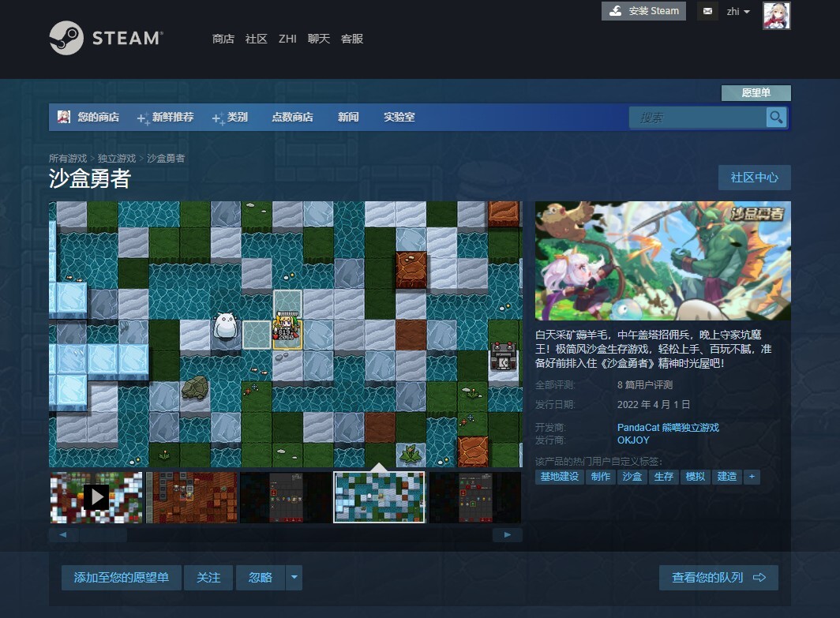The image size is (840, 618).
Task: Select the 生存 tag
Action: tap(664, 477)
